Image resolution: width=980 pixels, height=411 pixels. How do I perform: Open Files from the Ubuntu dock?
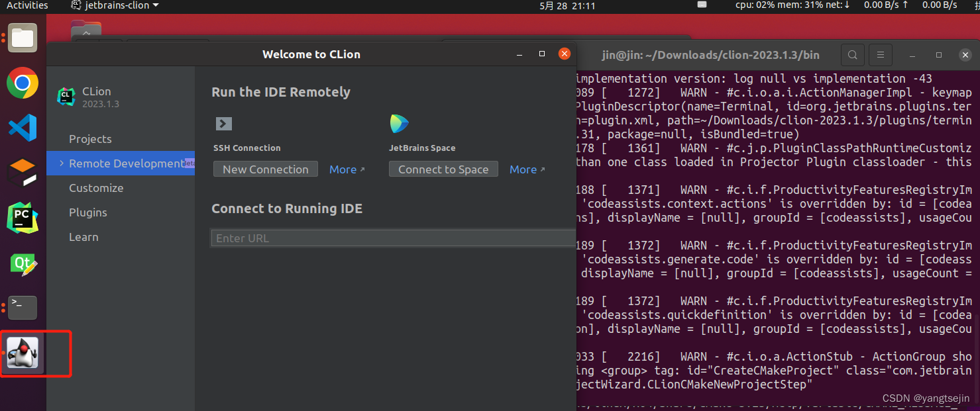[23, 38]
